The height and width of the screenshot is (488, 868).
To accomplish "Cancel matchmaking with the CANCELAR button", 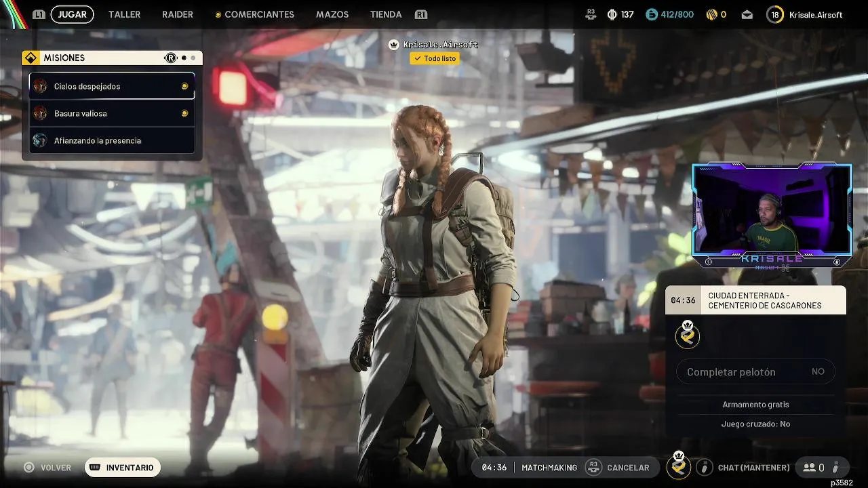I will (x=628, y=467).
